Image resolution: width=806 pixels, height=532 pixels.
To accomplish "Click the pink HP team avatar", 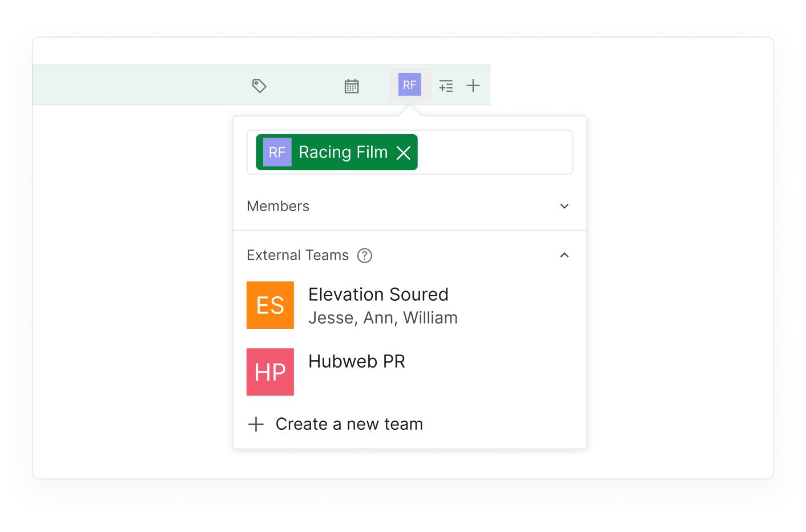I will pos(270,372).
